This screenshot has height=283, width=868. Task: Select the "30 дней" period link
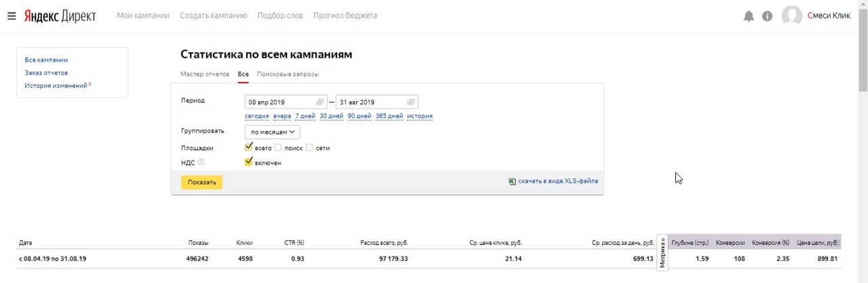pos(331,116)
